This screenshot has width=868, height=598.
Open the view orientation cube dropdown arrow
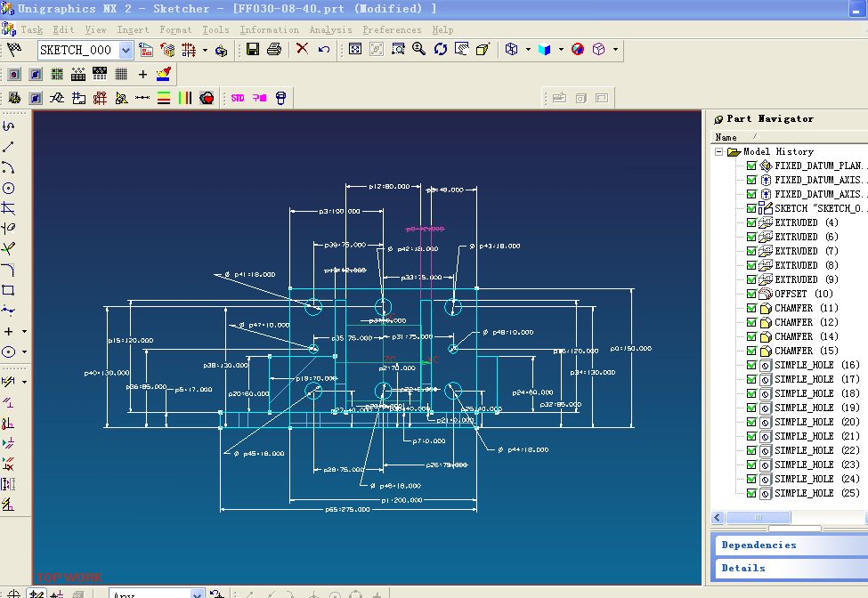(x=528, y=49)
